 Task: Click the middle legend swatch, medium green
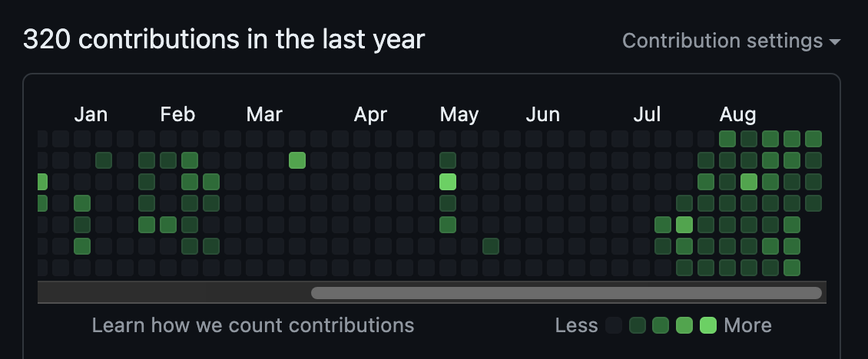click(661, 325)
